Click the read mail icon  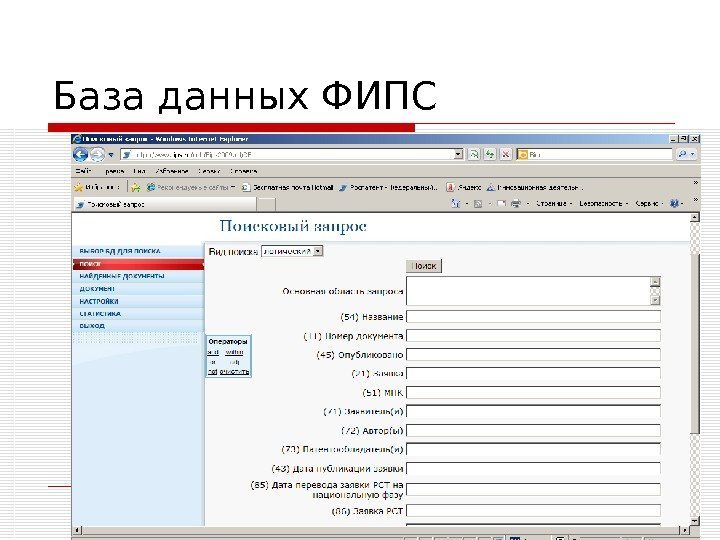[x=501, y=203]
